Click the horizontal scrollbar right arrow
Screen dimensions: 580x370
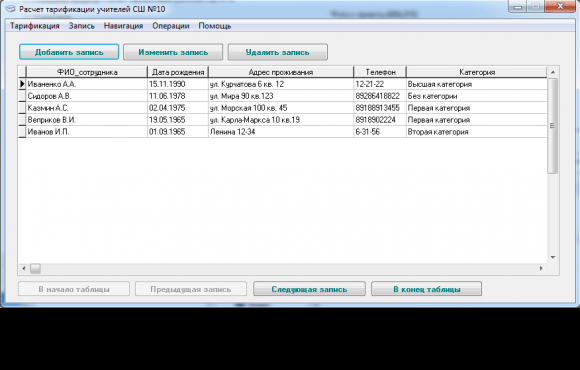pos(541,268)
